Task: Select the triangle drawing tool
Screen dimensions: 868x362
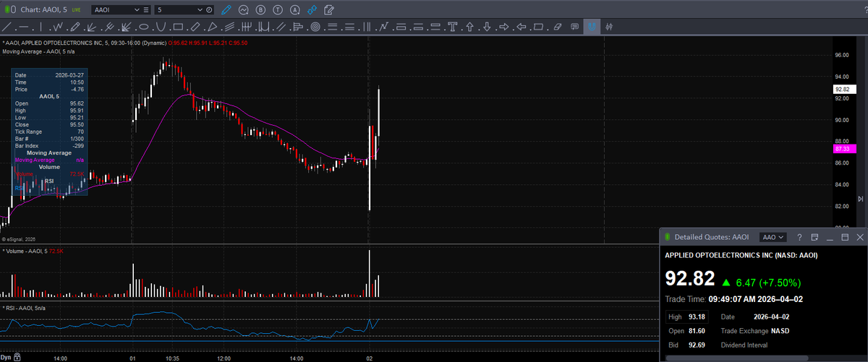Action: (213, 27)
